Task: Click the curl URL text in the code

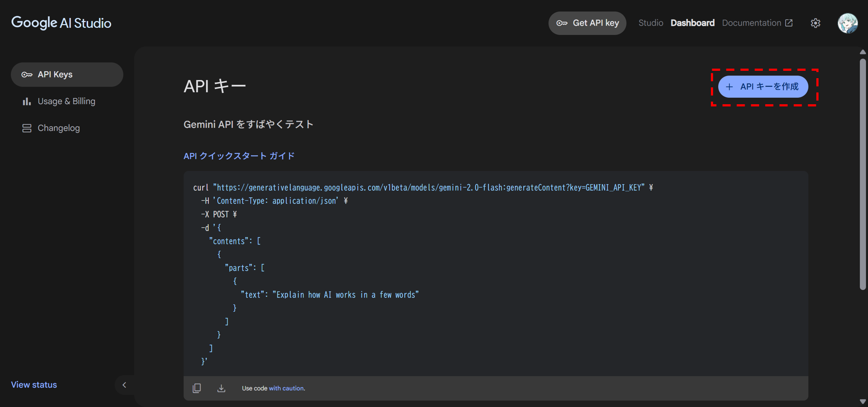Action: click(429, 188)
